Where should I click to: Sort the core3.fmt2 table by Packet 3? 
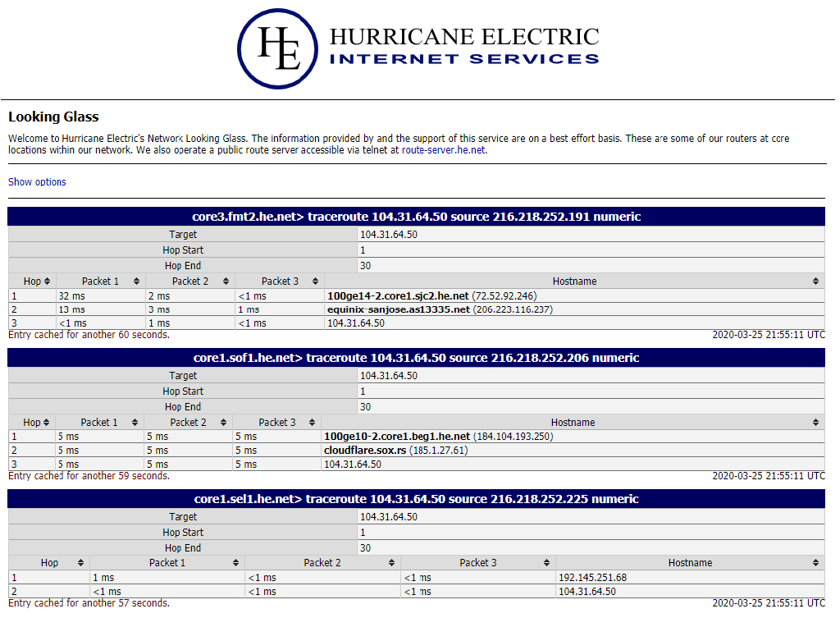280,281
